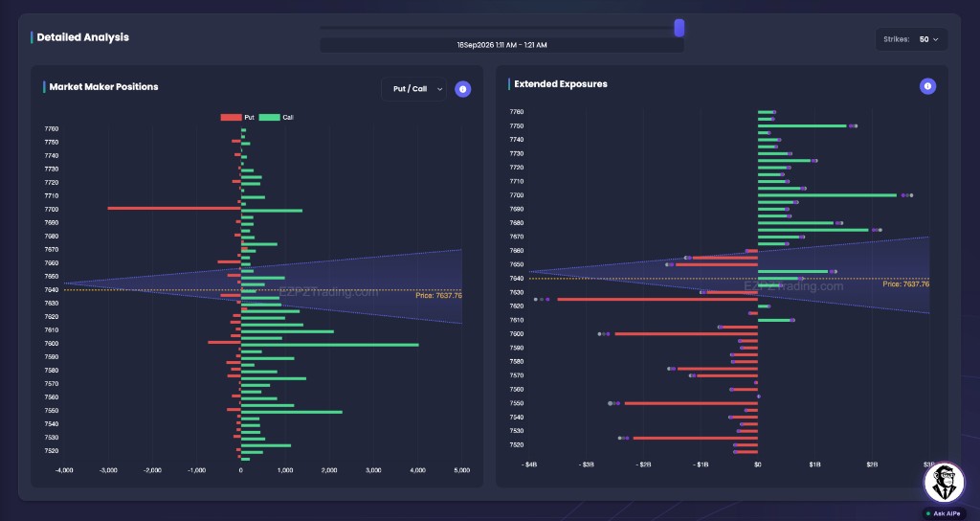
Task: Click the Price: 7637.76 label in Extended Exposures
Action: (x=905, y=283)
